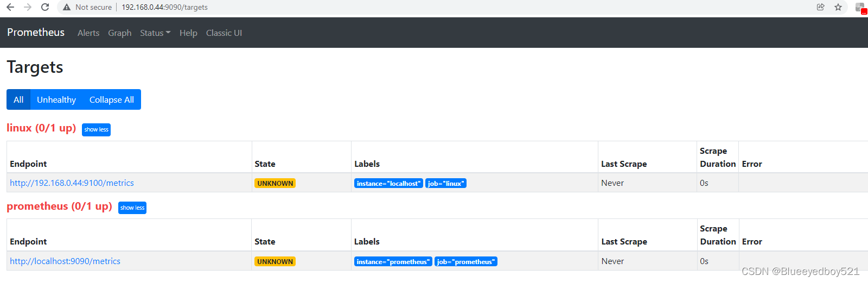The height and width of the screenshot is (282, 868).
Task: Click the instance="prometheus" label badge
Action: pyautogui.click(x=393, y=262)
